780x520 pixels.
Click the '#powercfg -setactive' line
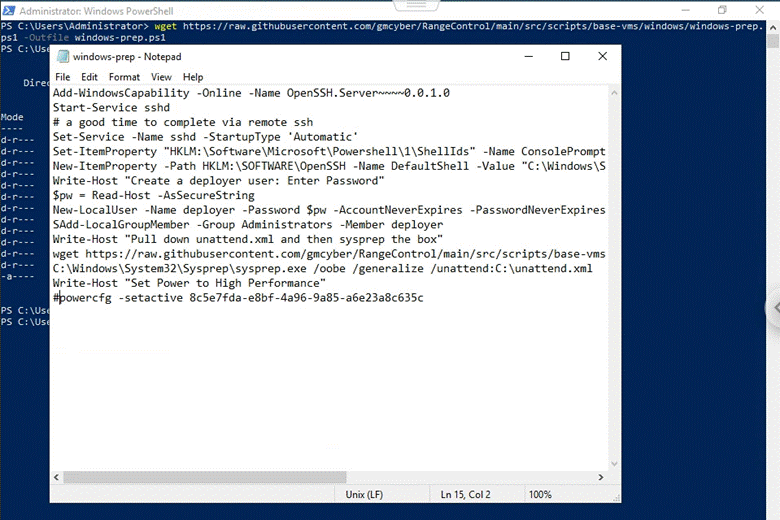click(238, 298)
